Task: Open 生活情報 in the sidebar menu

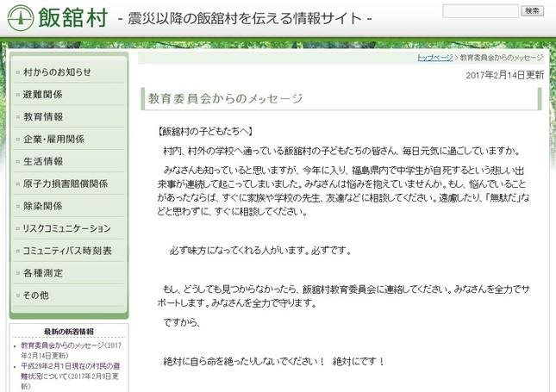Action: [x=43, y=162]
